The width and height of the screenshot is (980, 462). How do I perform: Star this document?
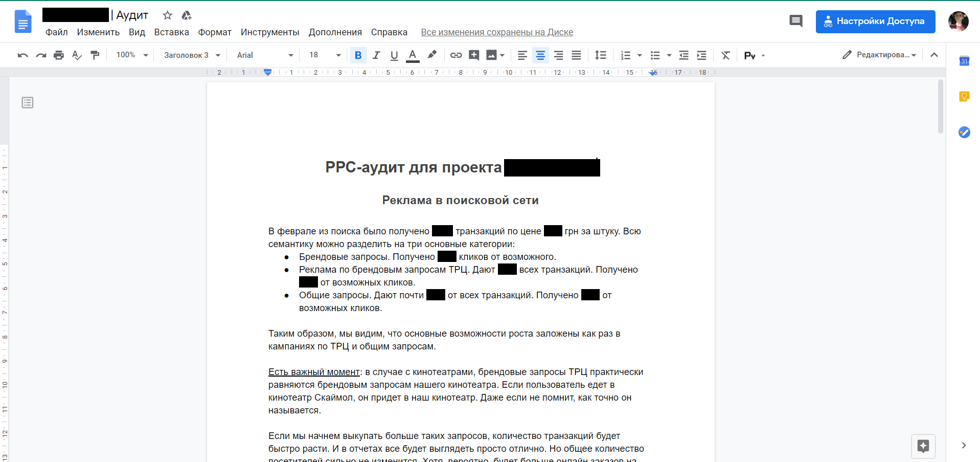click(167, 15)
